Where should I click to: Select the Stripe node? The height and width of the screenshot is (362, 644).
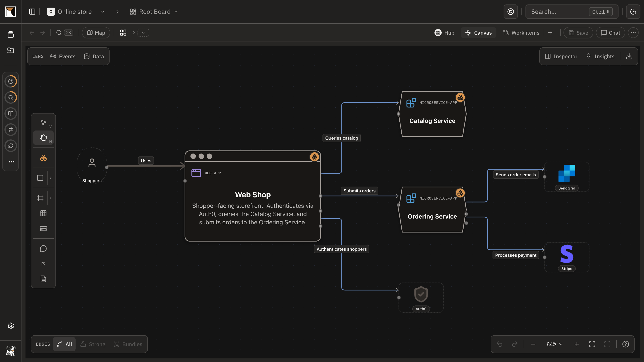566,257
